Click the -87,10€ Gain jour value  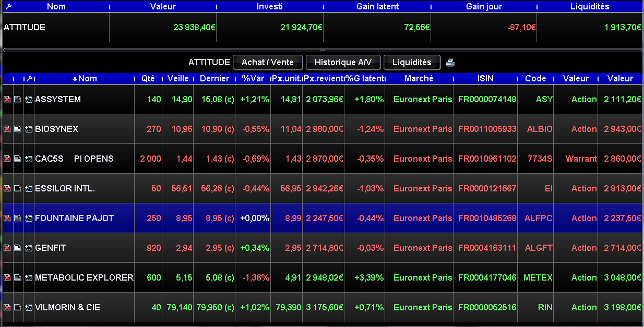coord(522,27)
